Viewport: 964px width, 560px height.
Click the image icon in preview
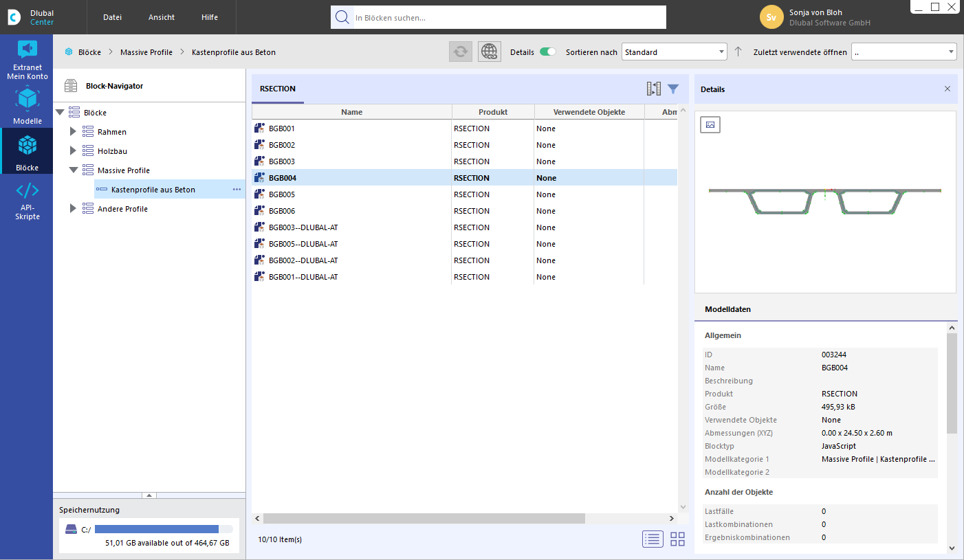[710, 124]
